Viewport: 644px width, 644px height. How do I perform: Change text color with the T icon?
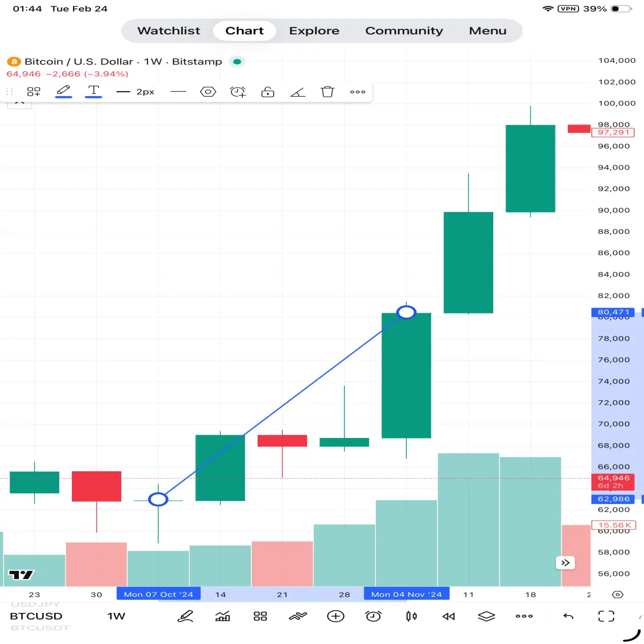[x=94, y=91]
